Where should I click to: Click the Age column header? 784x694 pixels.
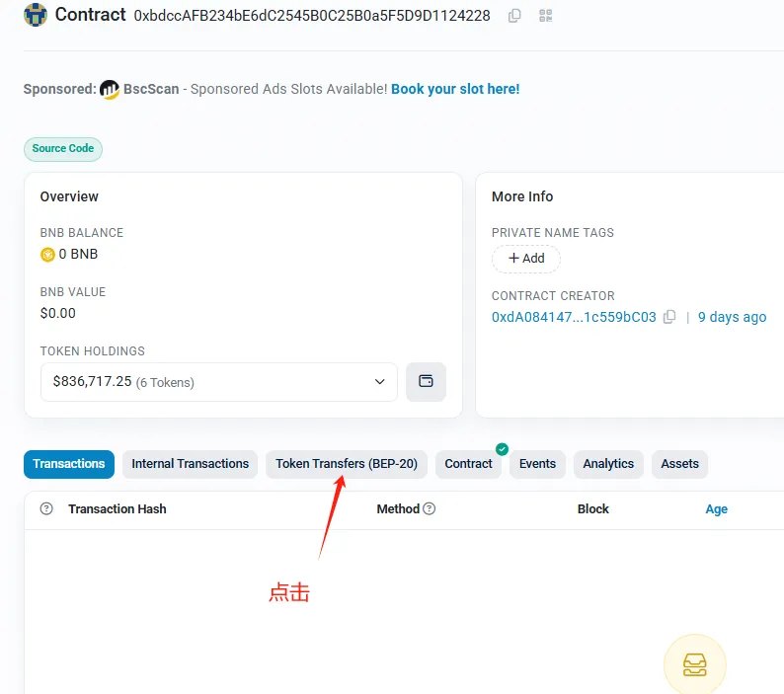click(716, 509)
